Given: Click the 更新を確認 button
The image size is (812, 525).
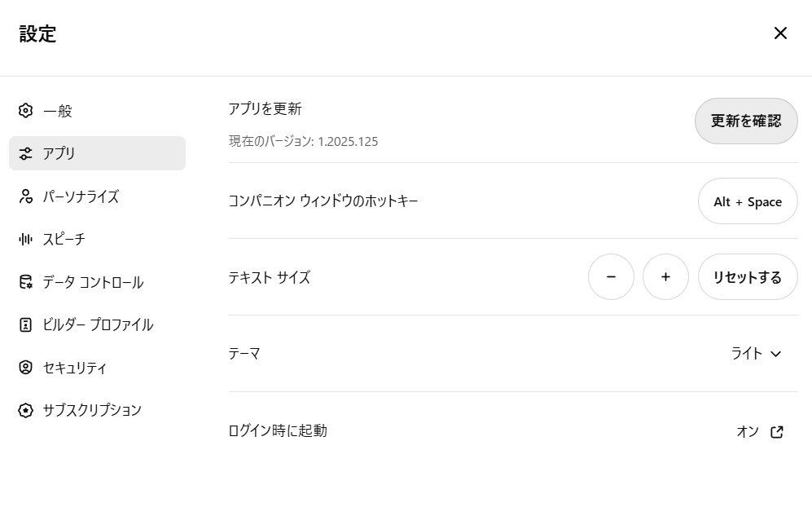Looking at the screenshot, I should click(746, 121).
